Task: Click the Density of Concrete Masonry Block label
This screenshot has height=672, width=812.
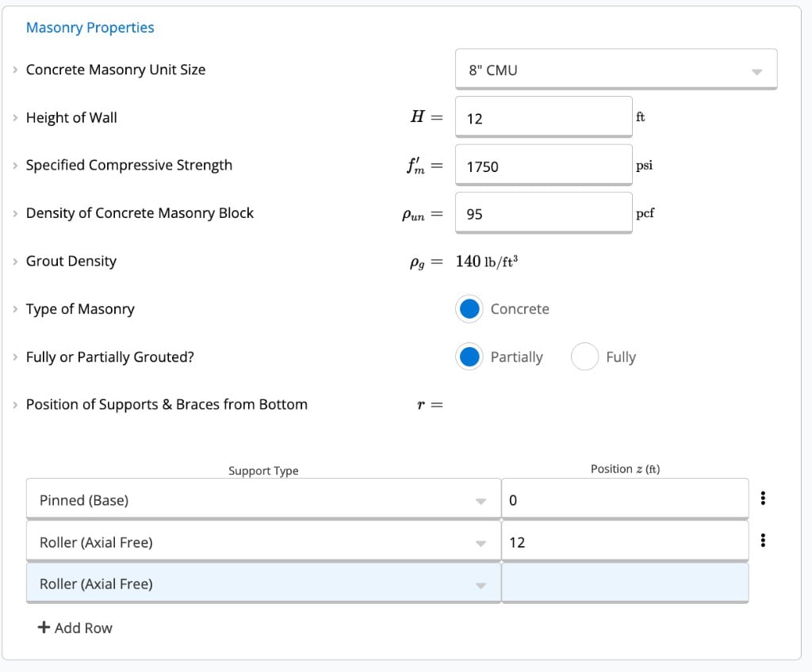Action: 140,213
